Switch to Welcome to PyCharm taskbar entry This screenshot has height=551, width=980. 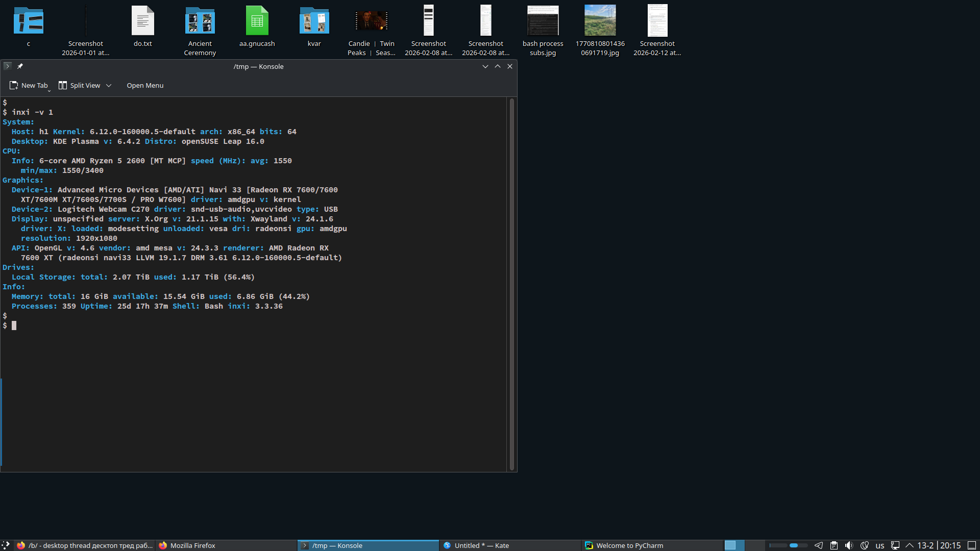629,545
